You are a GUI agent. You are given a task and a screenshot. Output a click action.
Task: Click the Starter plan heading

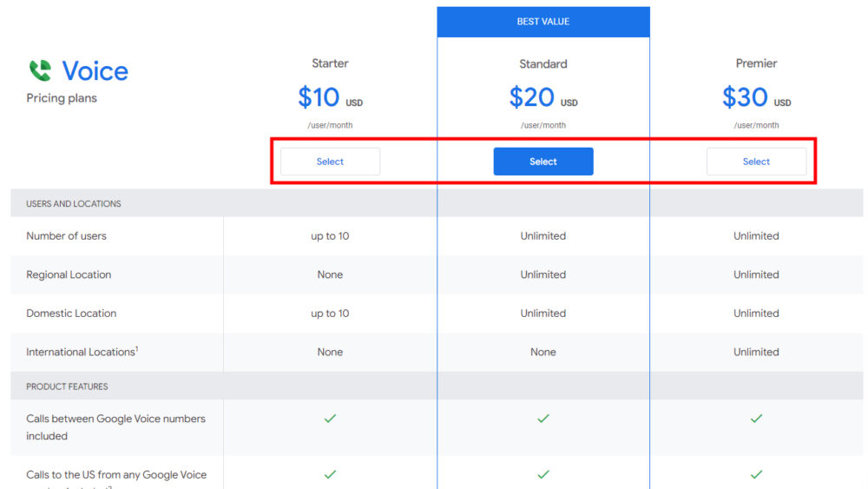point(330,63)
